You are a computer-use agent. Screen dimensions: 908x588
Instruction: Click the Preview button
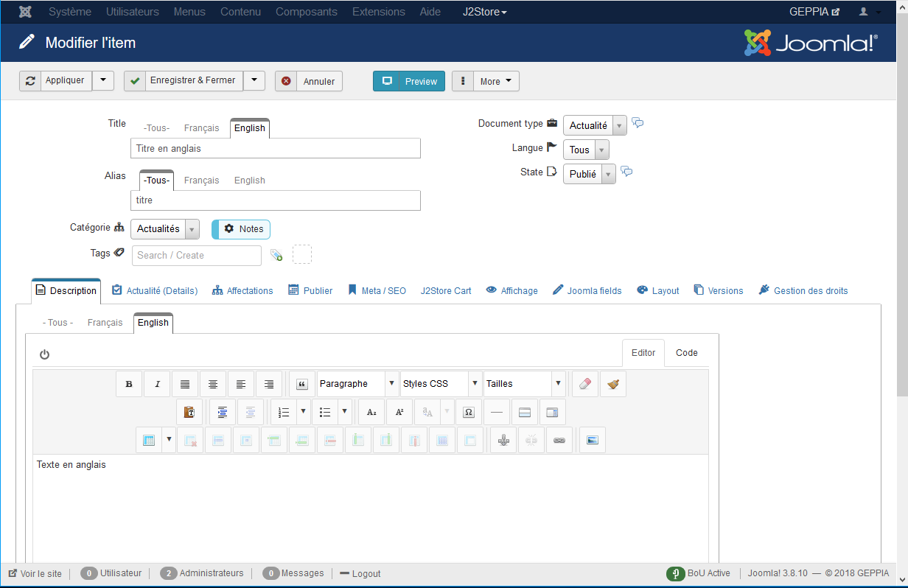point(409,81)
